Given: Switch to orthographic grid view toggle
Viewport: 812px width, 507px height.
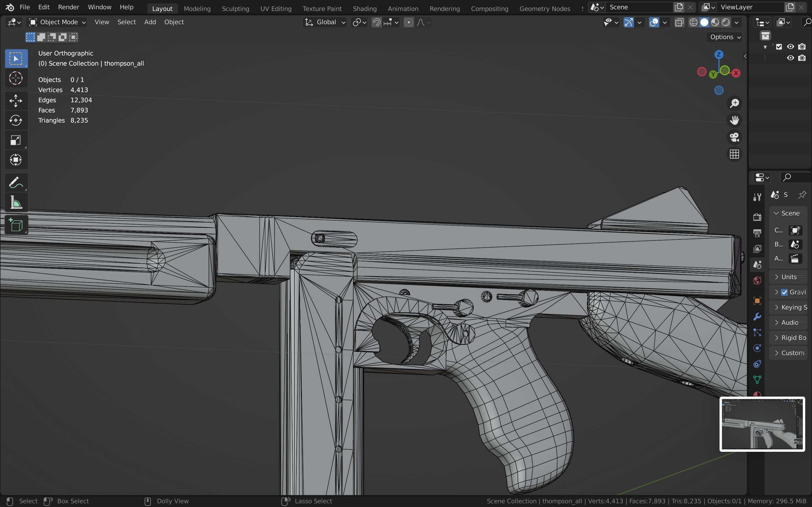Looking at the screenshot, I should pyautogui.click(x=734, y=154).
